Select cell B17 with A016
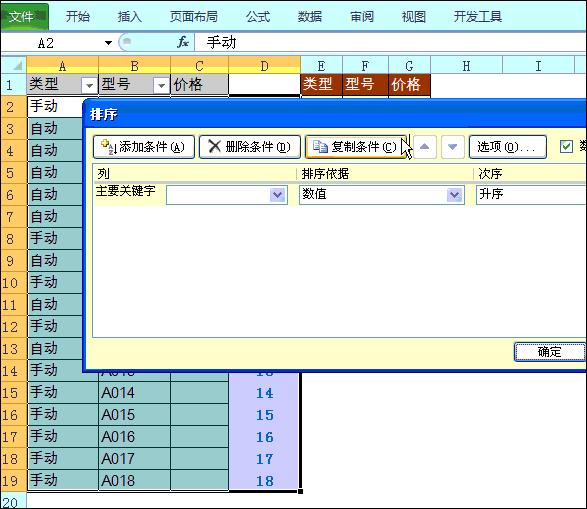Viewport: 587px width, 509px height. click(134, 437)
